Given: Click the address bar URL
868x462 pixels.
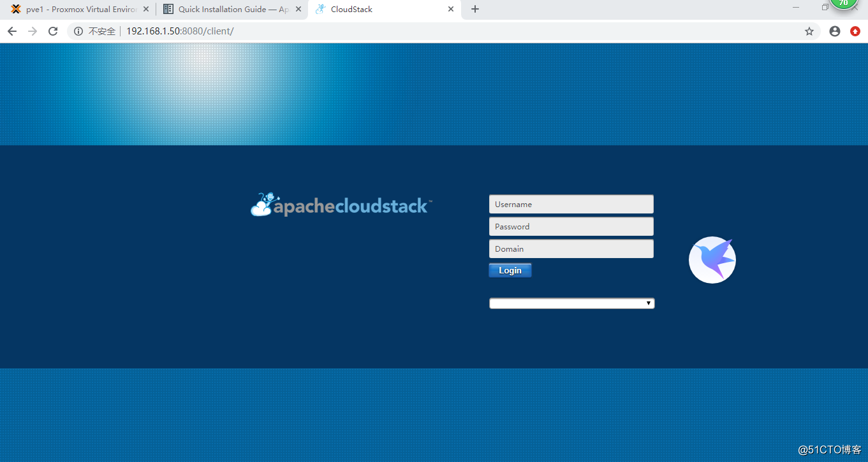Looking at the screenshot, I should pos(180,31).
